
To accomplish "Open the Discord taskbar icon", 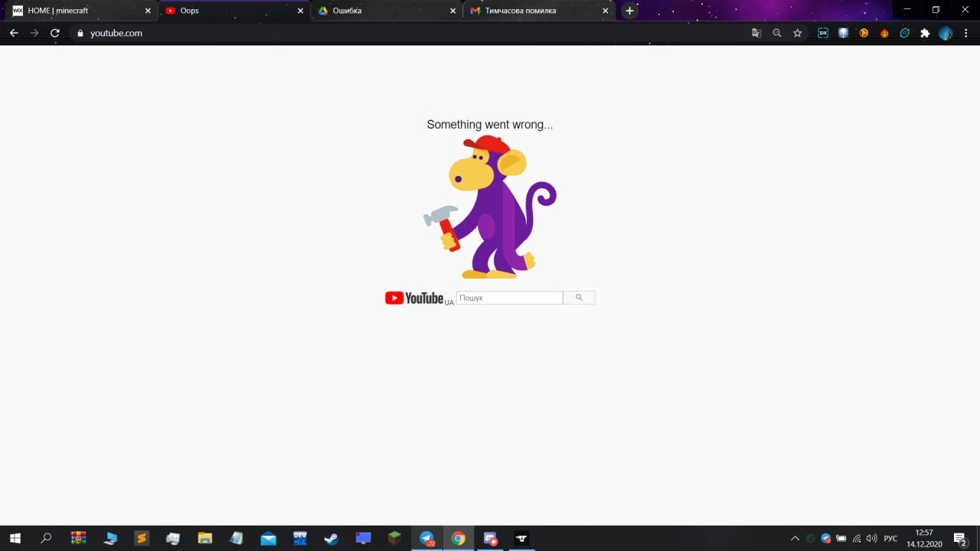I will 490,539.
